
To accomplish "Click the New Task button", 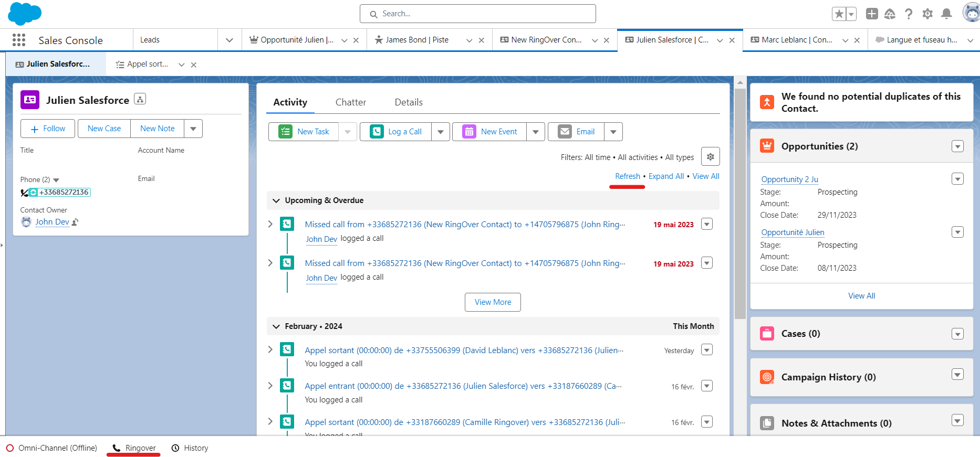I will (x=304, y=132).
